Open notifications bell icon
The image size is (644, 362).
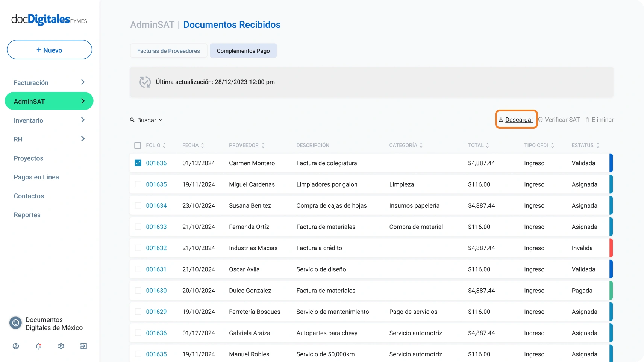[38, 346]
